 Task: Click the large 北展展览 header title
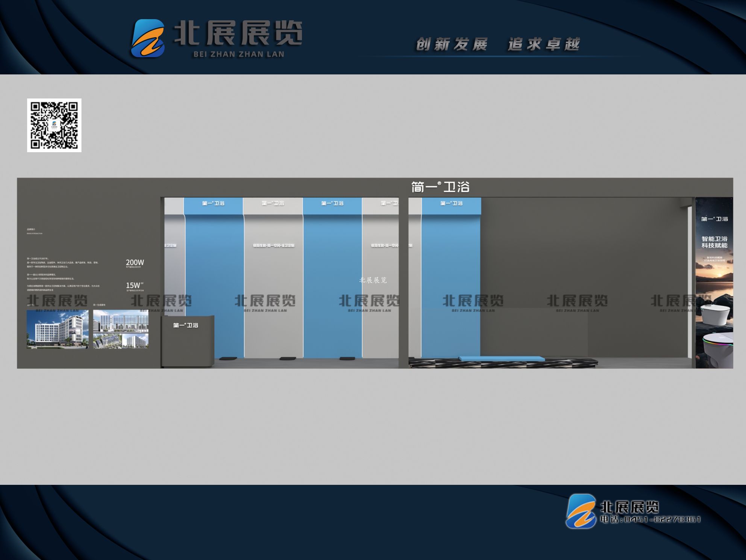(x=238, y=32)
